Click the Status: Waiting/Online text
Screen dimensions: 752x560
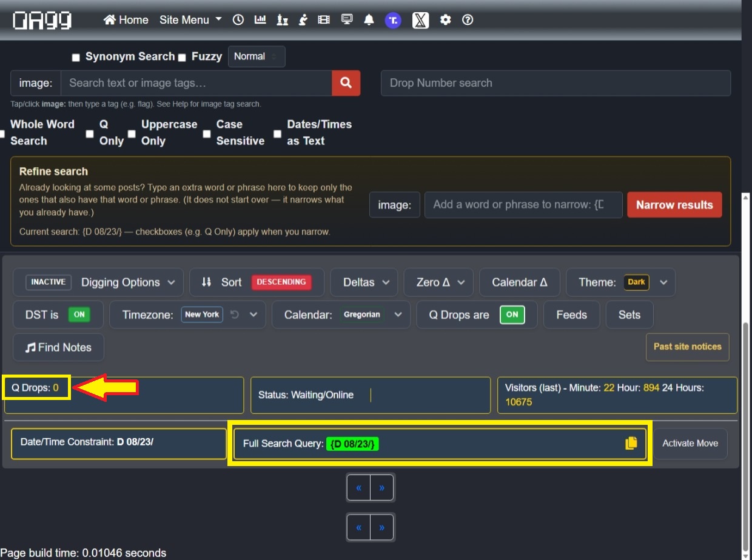(x=306, y=395)
